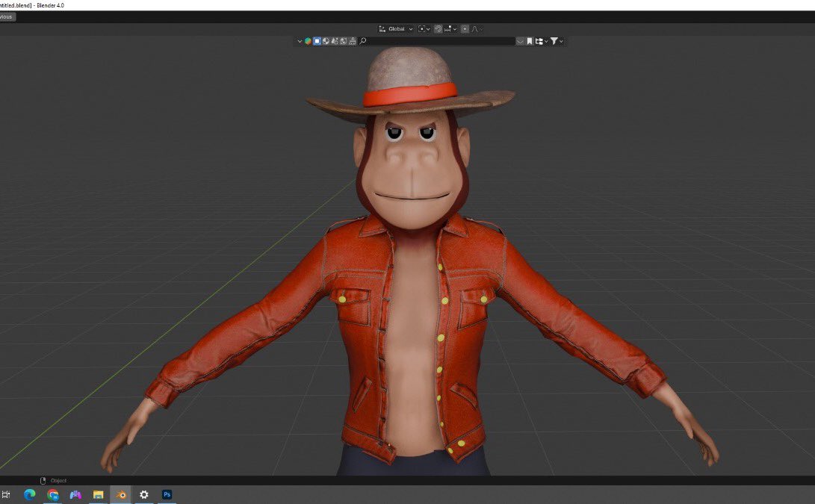The height and width of the screenshot is (504, 815).
Task: Open the display mode layout dropdown
Action: (x=542, y=41)
